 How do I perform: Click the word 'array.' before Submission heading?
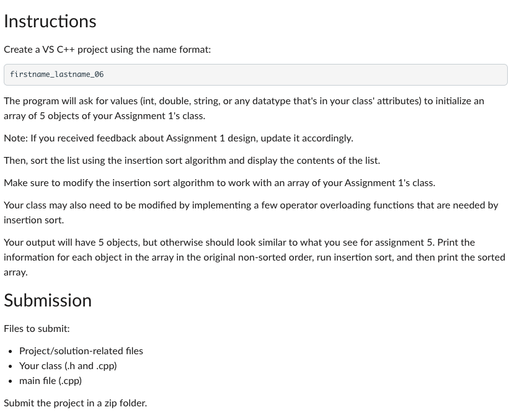coord(15,272)
